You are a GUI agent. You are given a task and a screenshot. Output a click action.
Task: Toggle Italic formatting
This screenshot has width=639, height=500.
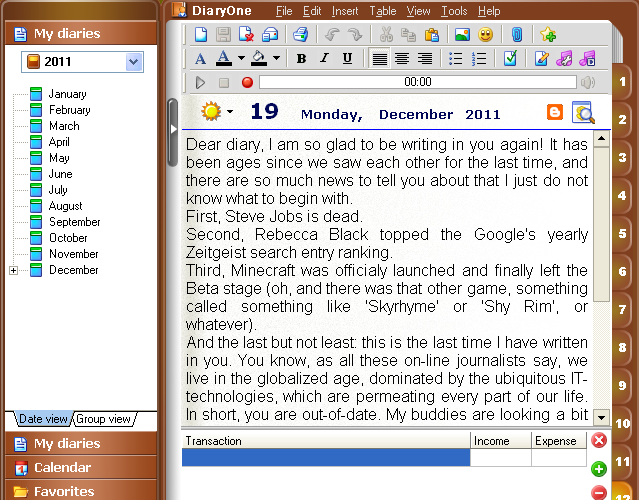pos(324,59)
